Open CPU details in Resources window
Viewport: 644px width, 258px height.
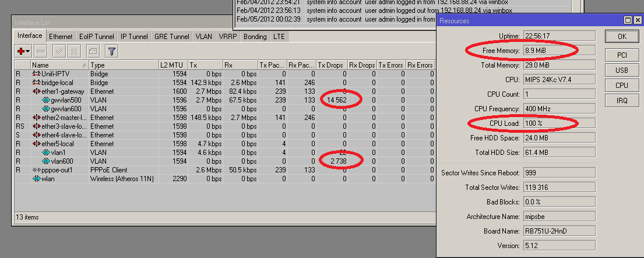point(622,85)
